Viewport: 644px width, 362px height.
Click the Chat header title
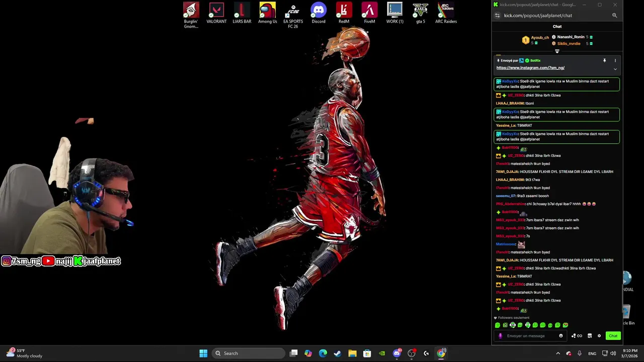(x=557, y=27)
